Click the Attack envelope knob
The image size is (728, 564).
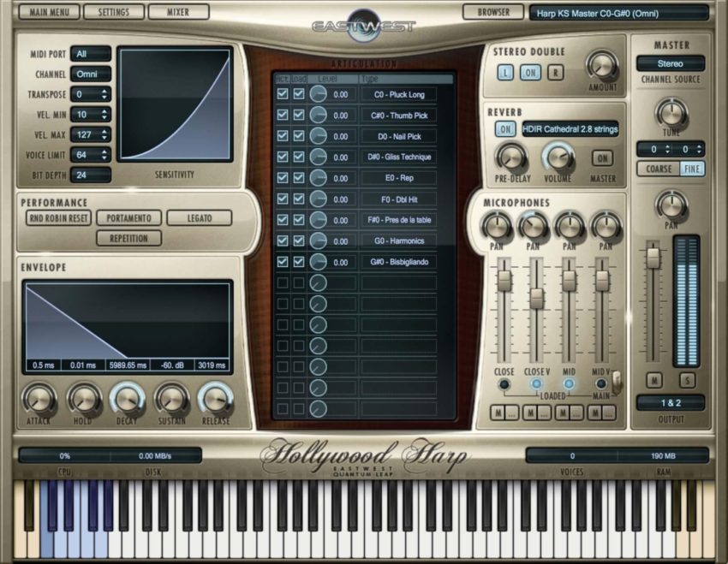click(x=39, y=399)
